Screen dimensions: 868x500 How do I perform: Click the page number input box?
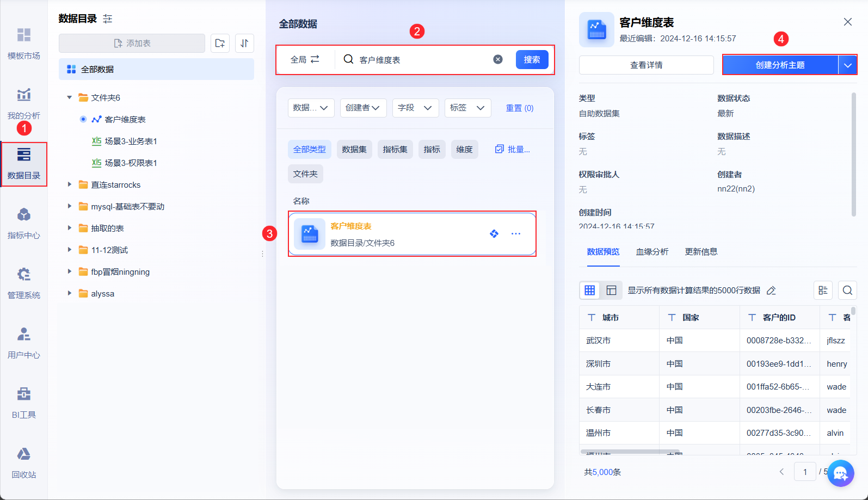pyautogui.click(x=805, y=472)
